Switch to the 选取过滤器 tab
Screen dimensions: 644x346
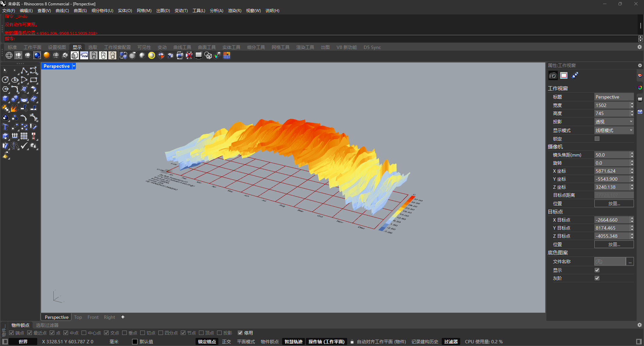click(47, 325)
